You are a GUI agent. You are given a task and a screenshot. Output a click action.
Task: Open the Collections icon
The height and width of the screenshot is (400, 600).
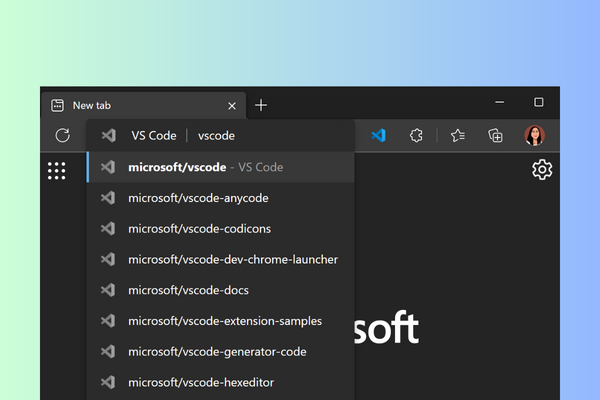click(x=495, y=136)
